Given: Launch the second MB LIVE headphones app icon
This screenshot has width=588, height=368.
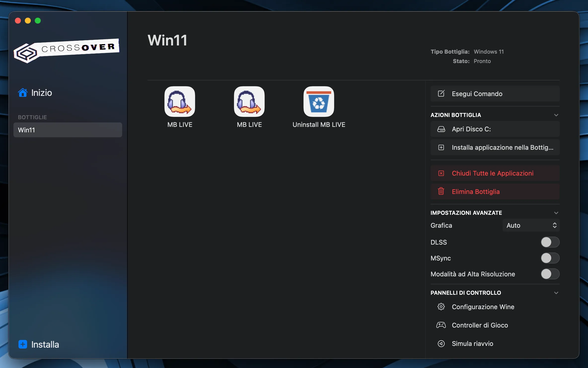Looking at the screenshot, I should coord(249,102).
